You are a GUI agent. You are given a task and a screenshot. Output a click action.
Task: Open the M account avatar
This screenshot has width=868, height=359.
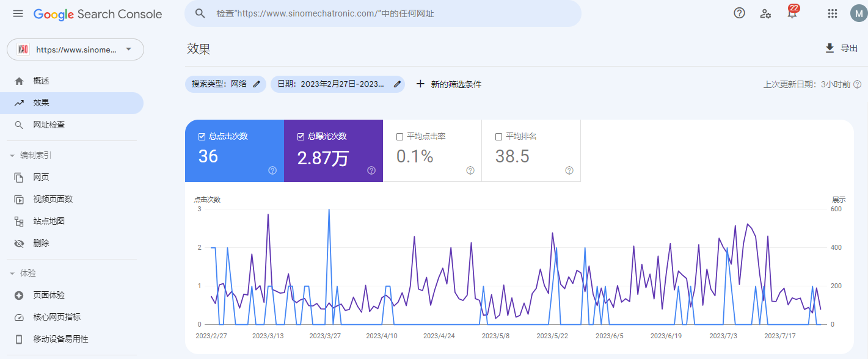click(x=858, y=13)
